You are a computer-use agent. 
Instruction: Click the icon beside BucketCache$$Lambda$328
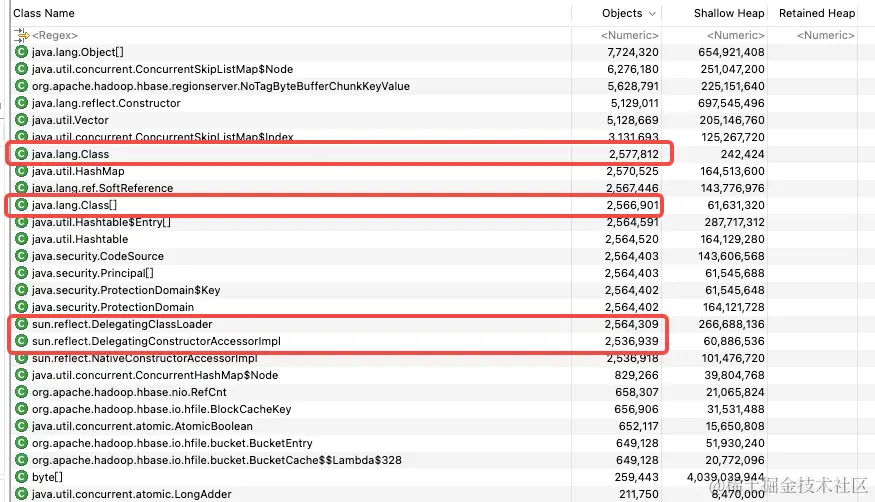click(x=21, y=460)
